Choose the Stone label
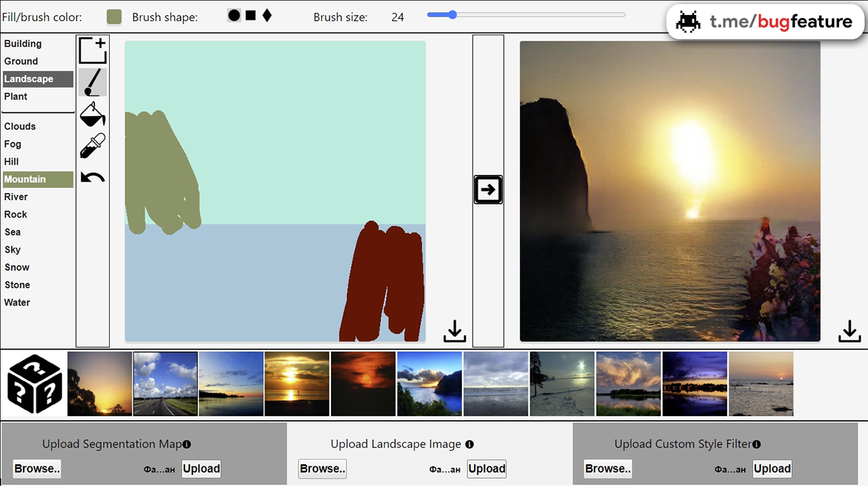This screenshot has width=868, height=486. [38, 285]
